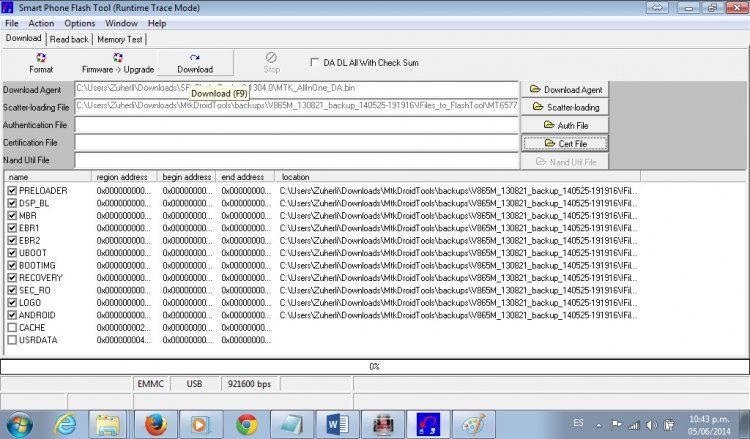
Task: Click the Nand Util File button
Action: click(565, 162)
